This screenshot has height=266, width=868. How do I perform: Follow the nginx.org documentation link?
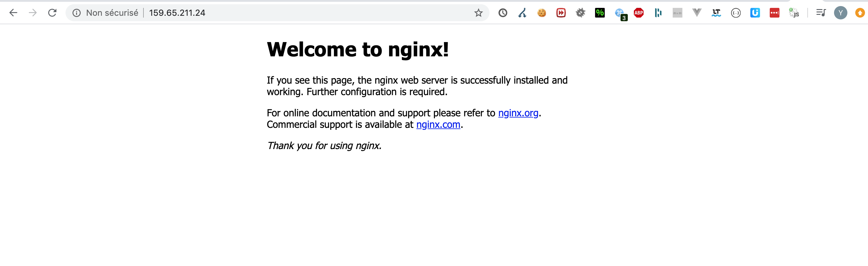tap(518, 113)
